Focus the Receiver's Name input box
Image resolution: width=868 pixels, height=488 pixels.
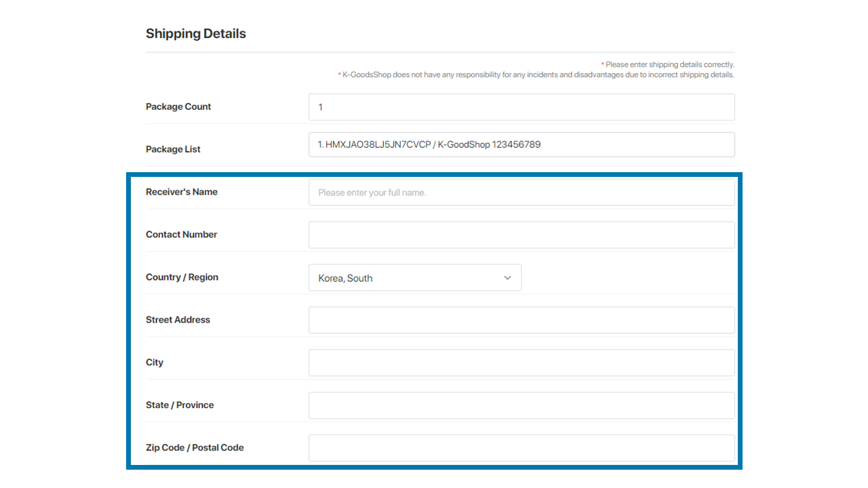521,192
